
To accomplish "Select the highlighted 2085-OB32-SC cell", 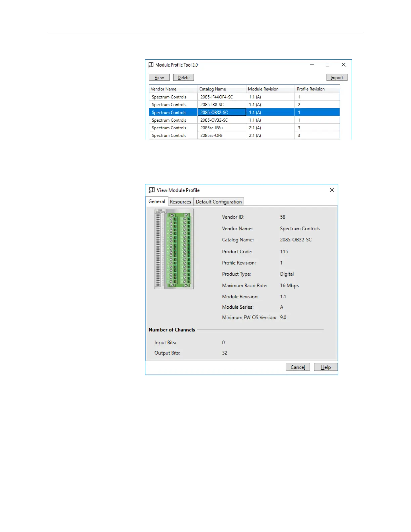I will tap(222, 113).
